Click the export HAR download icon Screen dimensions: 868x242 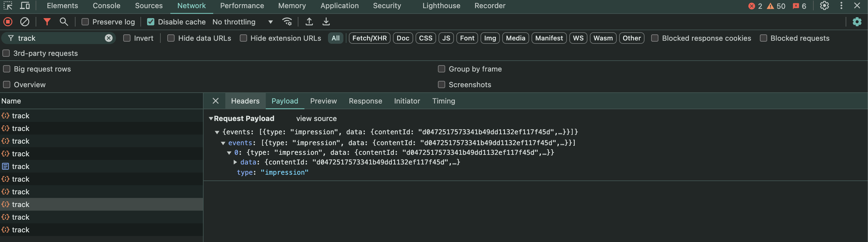click(x=326, y=22)
